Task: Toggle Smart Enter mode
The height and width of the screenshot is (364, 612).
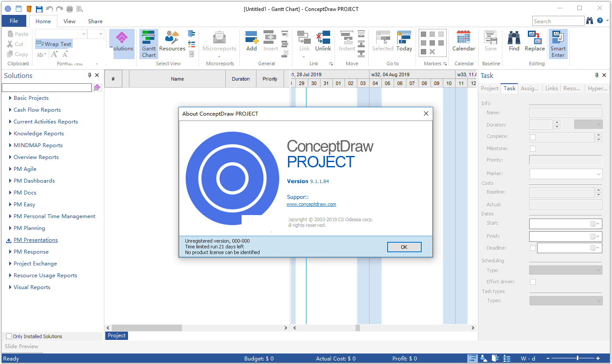Action: pos(558,44)
